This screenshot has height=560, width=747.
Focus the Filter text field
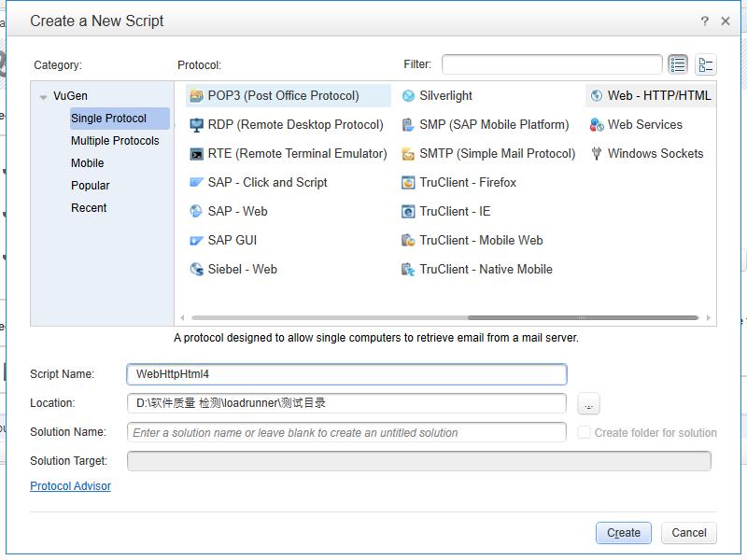click(552, 64)
